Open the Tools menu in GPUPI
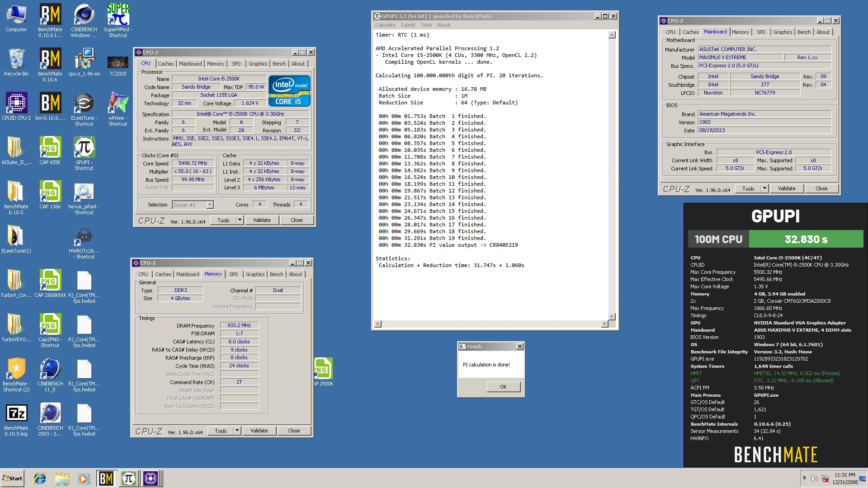The height and width of the screenshot is (488, 868). [426, 25]
